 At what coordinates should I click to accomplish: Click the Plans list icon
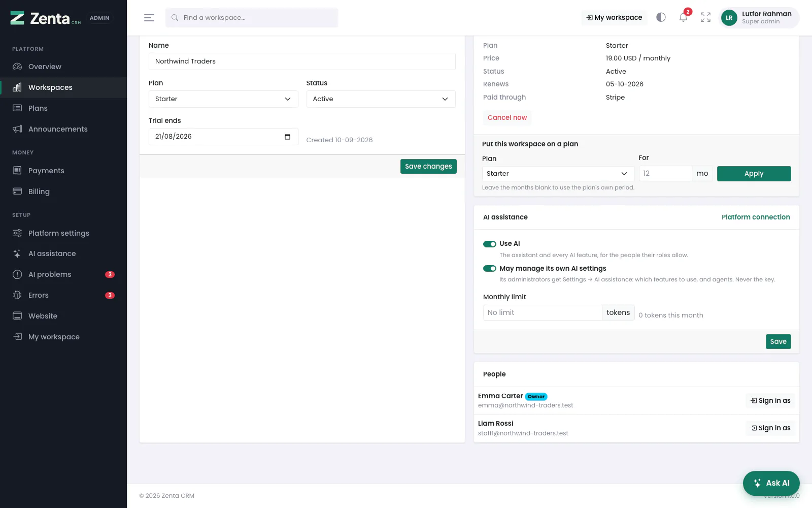17,108
